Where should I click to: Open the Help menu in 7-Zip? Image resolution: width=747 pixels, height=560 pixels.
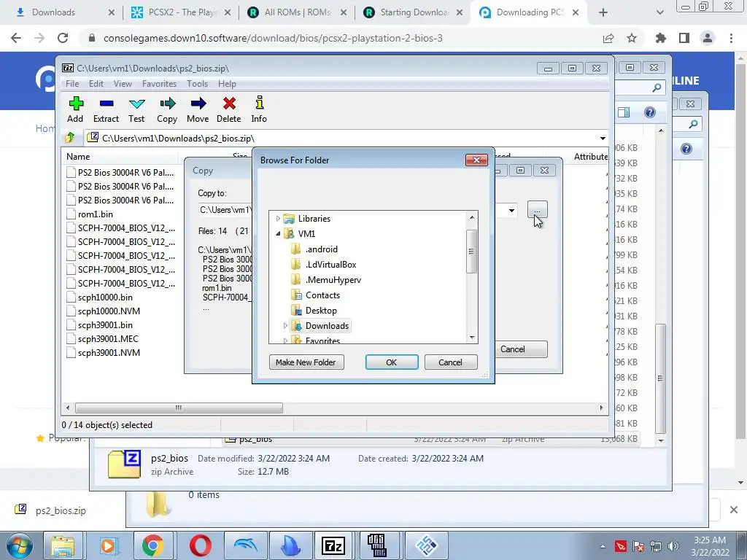click(228, 84)
